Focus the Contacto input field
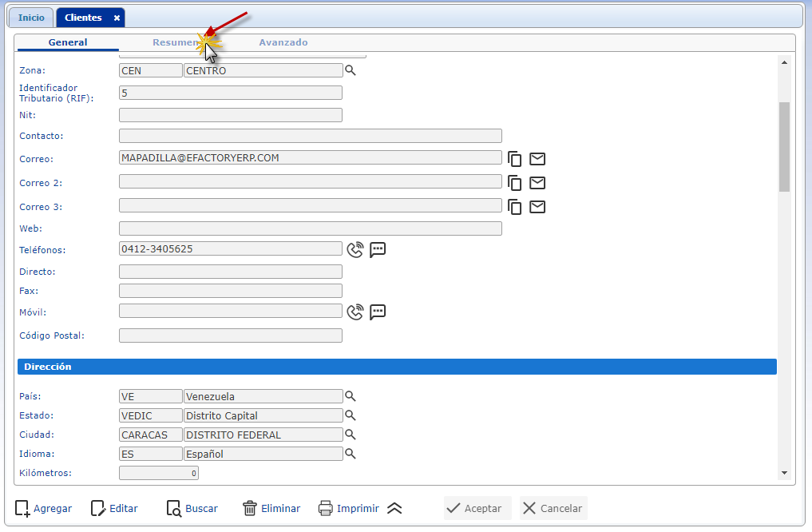812x532 pixels. tap(311, 136)
